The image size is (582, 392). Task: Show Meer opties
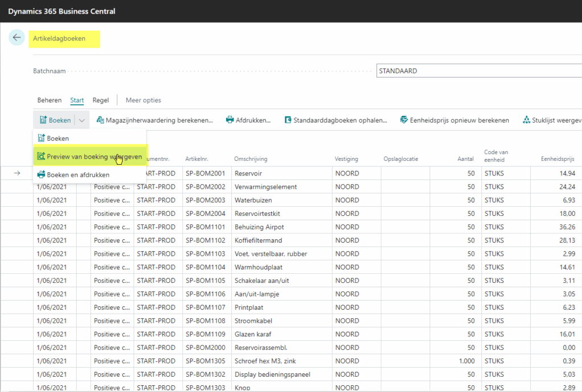click(143, 100)
